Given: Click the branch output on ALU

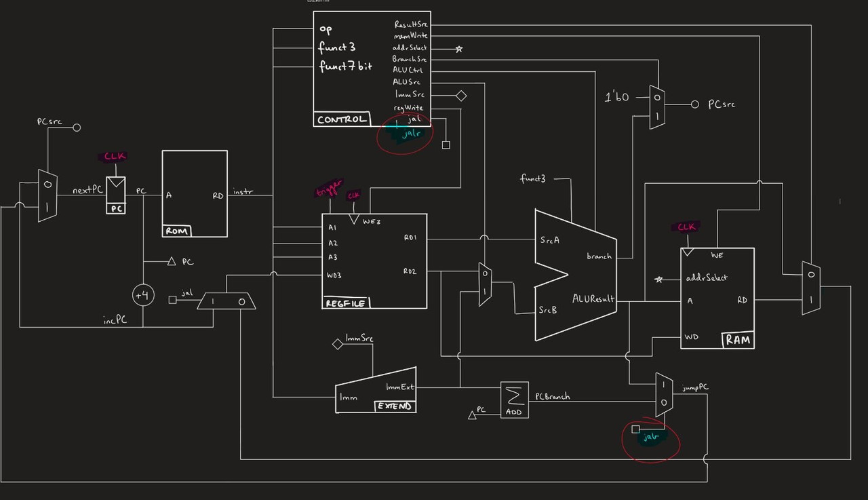Looking at the screenshot, I should tap(599, 256).
